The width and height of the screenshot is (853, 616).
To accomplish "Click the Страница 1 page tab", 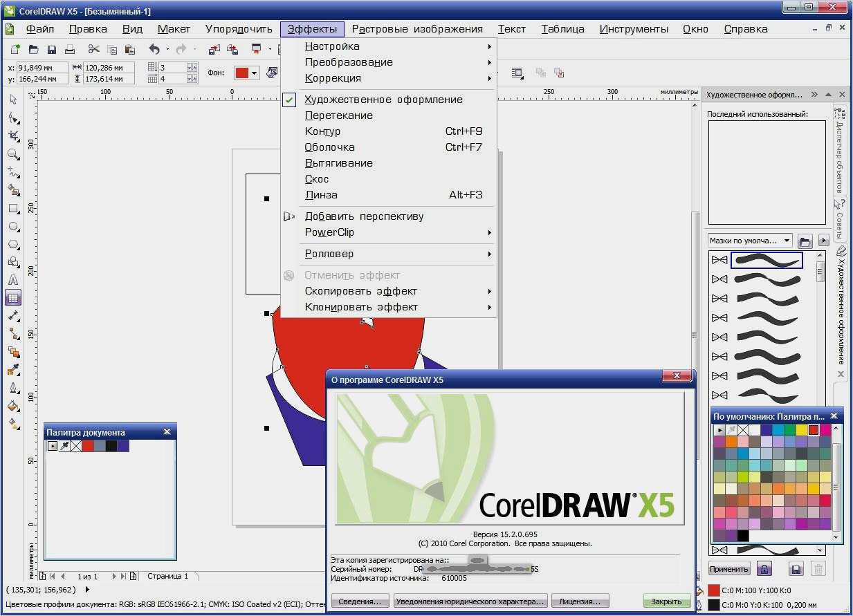I will [x=167, y=576].
